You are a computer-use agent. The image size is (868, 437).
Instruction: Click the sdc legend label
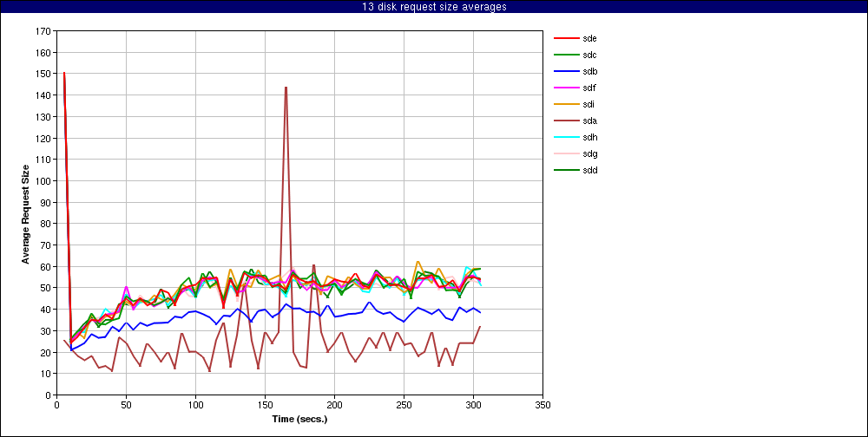[589, 55]
